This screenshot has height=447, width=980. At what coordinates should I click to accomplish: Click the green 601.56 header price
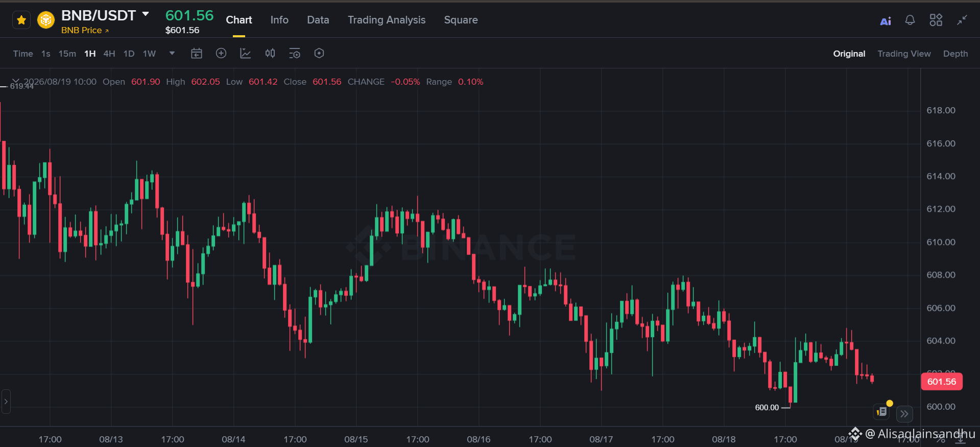189,15
